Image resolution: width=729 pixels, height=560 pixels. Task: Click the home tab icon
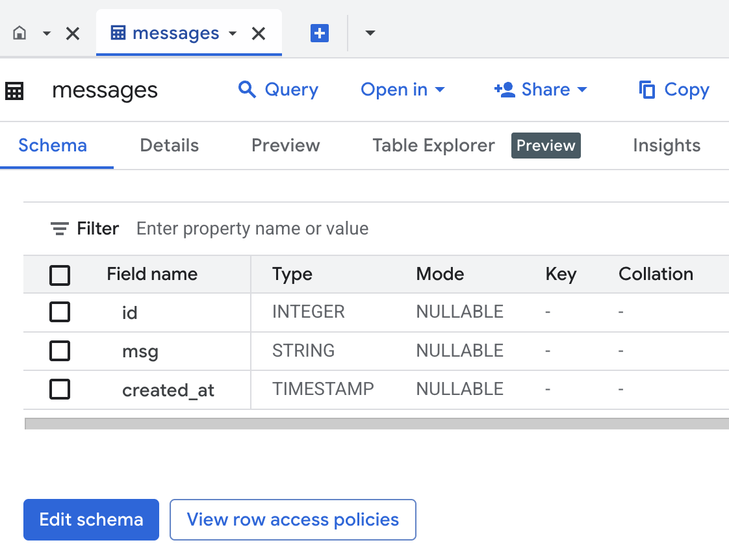point(20,33)
